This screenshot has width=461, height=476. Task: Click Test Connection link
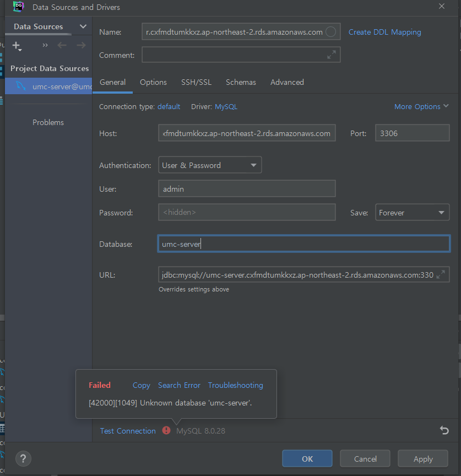point(128,431)
